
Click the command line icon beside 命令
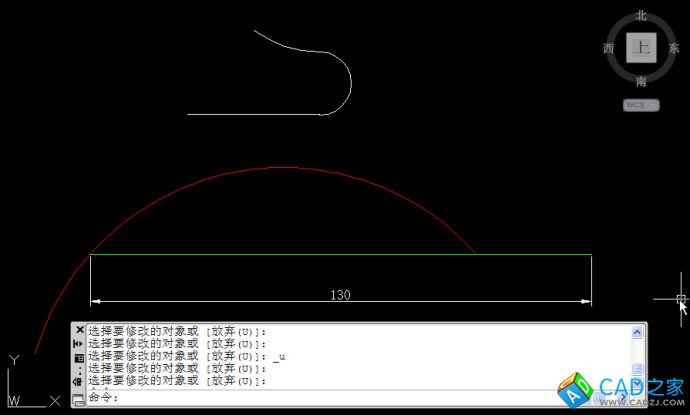[x=79, y=399]
